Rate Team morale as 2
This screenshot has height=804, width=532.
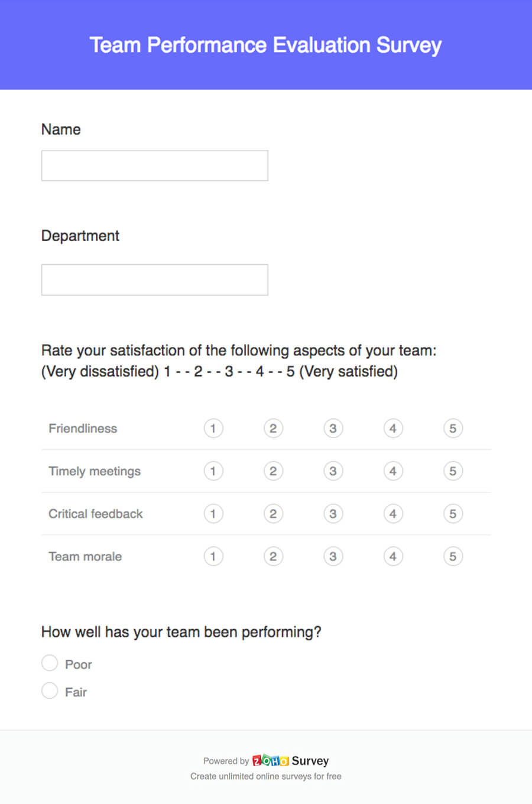273,556
